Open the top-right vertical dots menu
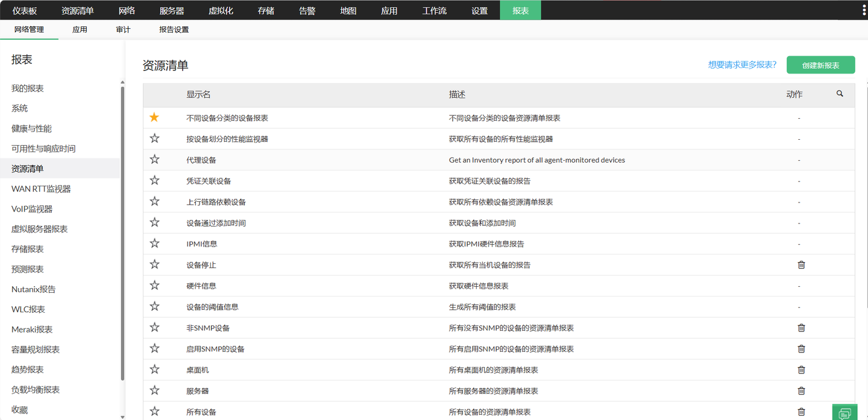This screenshot has width=868, height=420. tap(864, 10)
